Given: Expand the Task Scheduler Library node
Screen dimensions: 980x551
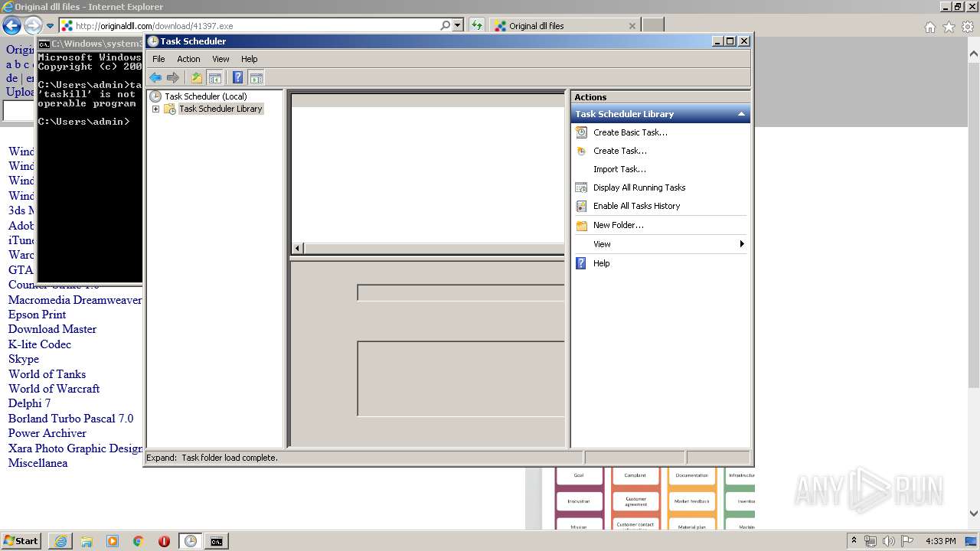Looking at the screenshot, I should click(x=155, y=109).
